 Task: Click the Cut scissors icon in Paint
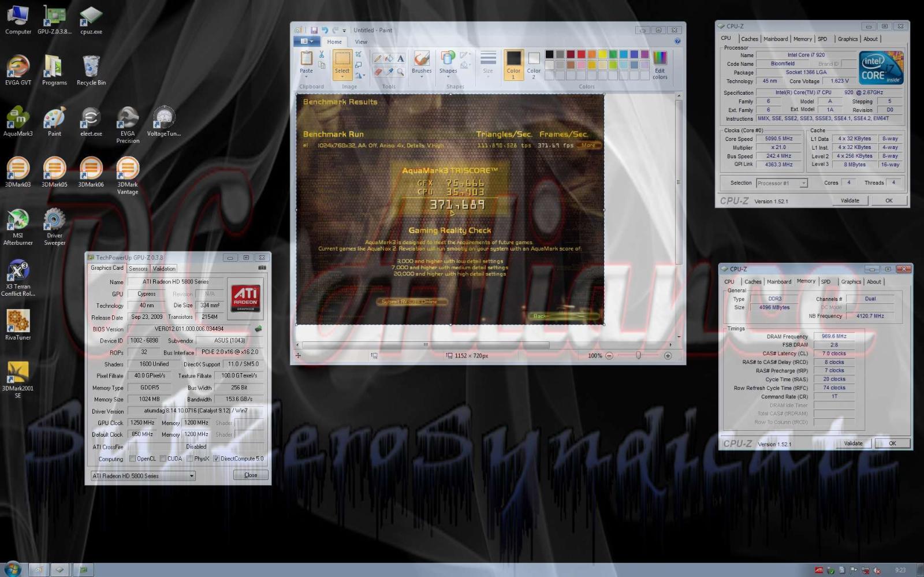click(x=322, y=55)
